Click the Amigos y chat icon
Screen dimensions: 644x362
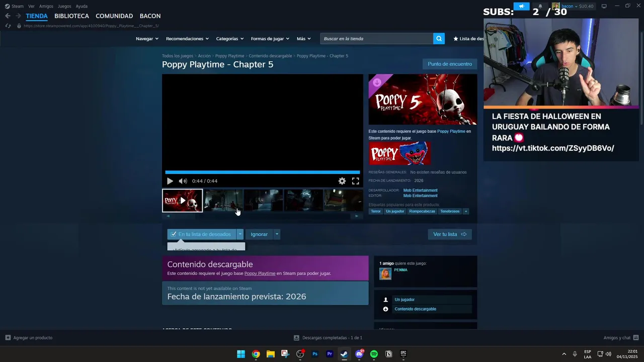point(636,338)
